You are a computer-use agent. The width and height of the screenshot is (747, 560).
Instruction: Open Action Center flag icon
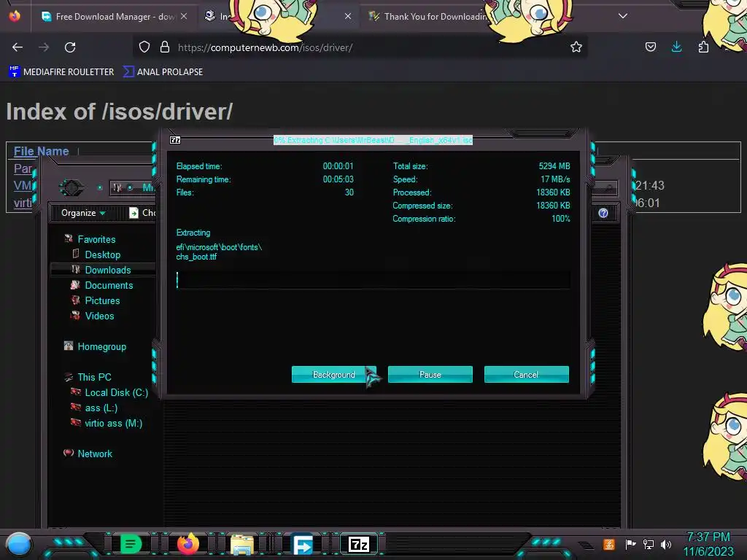(630, 544)
